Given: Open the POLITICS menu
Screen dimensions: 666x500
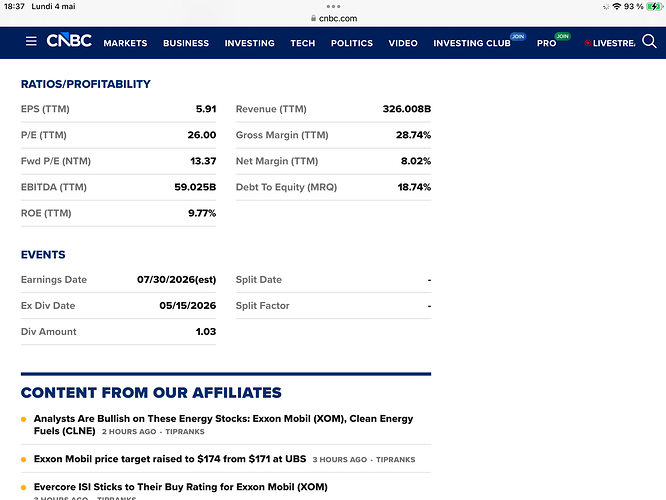Looking at the screenshot, I should pyautogui.click(x=352, y=43).
